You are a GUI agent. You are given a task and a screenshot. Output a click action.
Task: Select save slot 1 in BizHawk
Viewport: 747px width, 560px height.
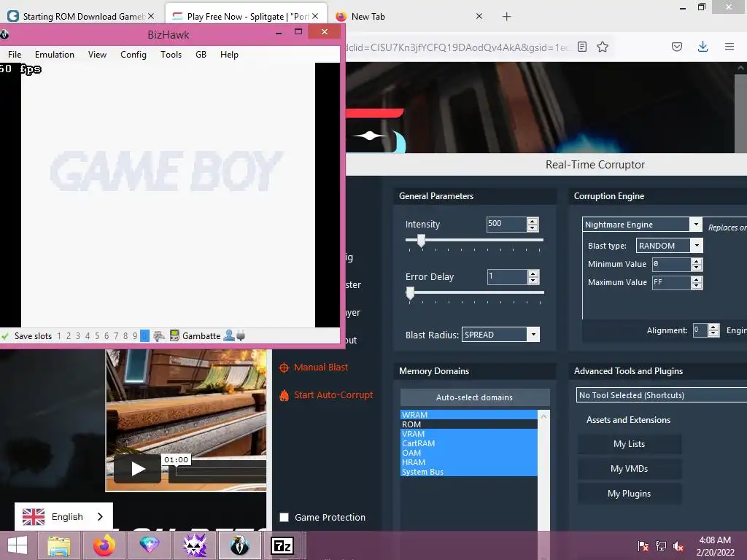coord(59,335)
